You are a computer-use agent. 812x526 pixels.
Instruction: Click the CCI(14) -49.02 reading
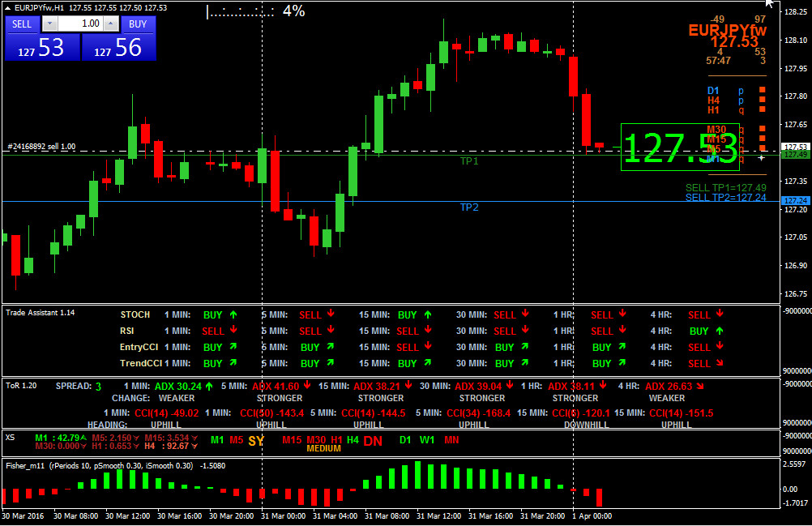167,413
